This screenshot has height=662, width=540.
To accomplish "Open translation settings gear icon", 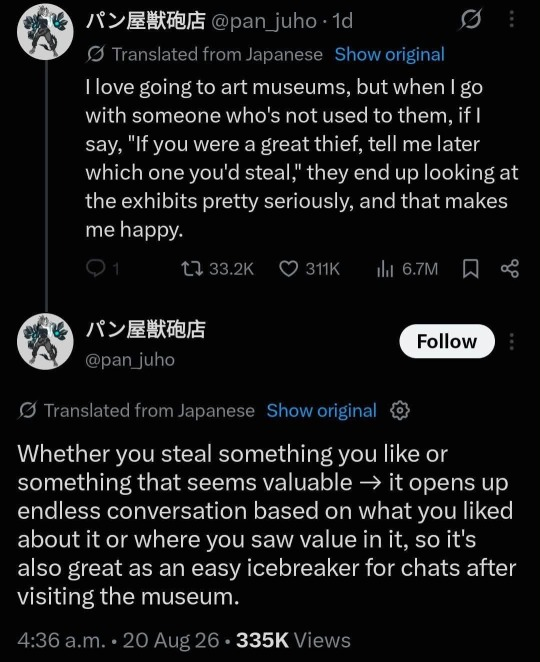I will coord(400,410).
